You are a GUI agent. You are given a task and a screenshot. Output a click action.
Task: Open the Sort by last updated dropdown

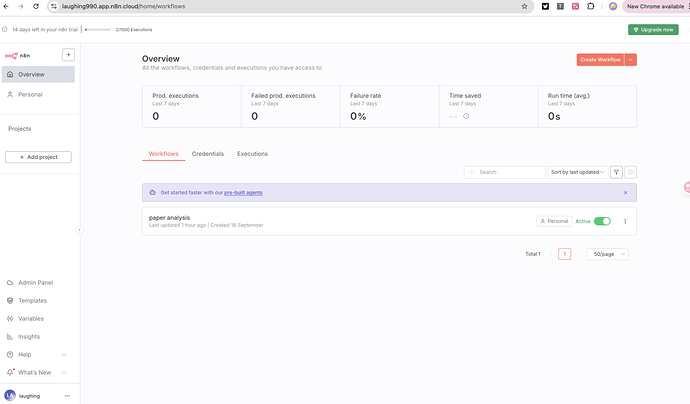pos(577,172)
